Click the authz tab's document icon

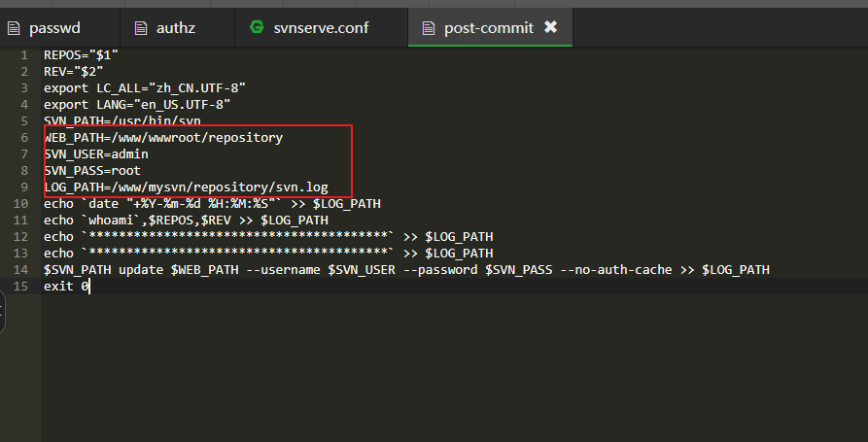[x=141, y=27]
